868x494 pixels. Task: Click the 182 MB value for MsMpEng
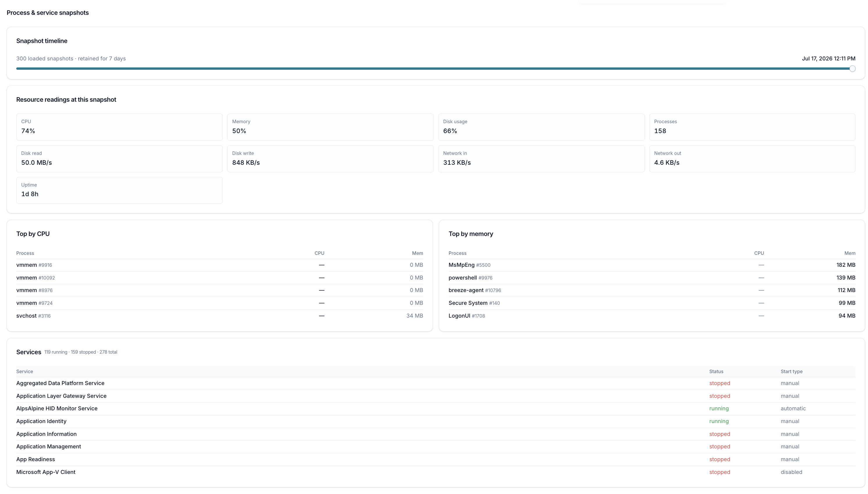[846, 265]
